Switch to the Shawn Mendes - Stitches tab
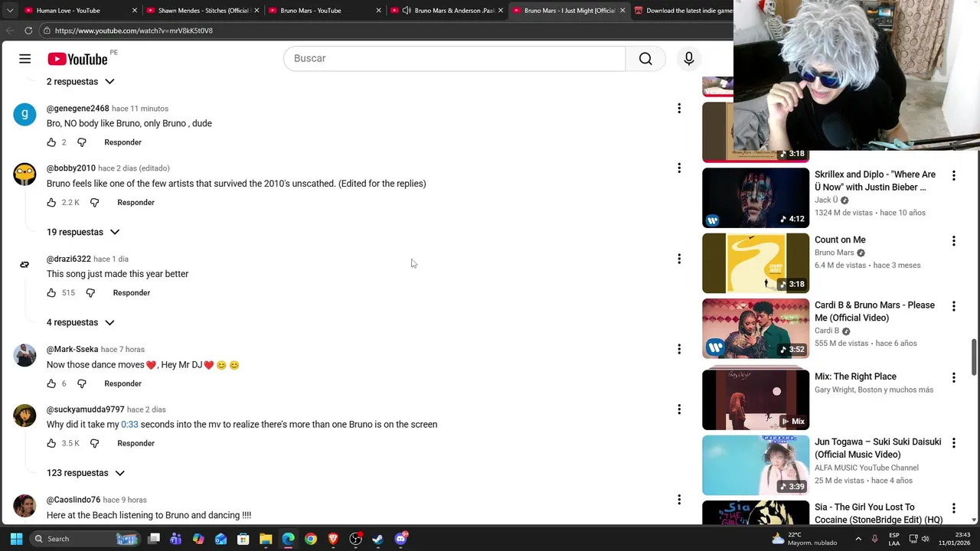Viewport: 980px width, 551px height. [204, 11]
